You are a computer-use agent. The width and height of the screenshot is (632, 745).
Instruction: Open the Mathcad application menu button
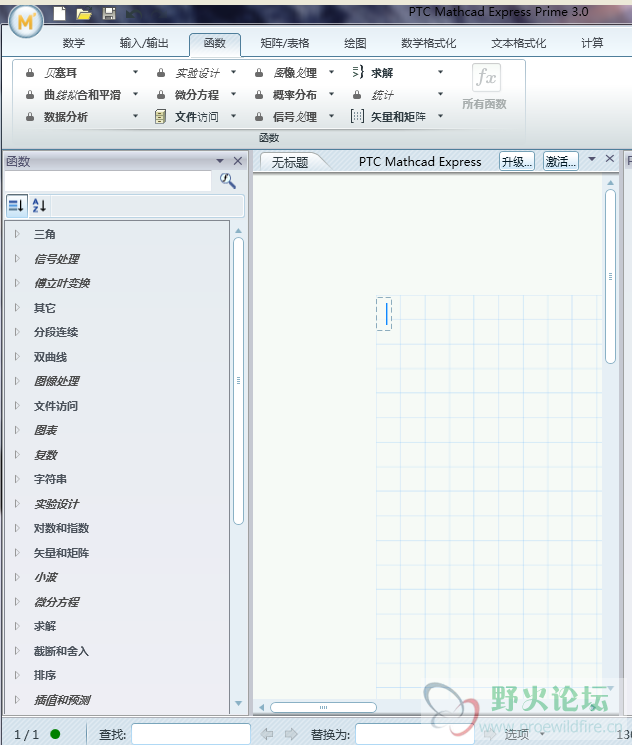pyautogui.click(x=26, y=22)
